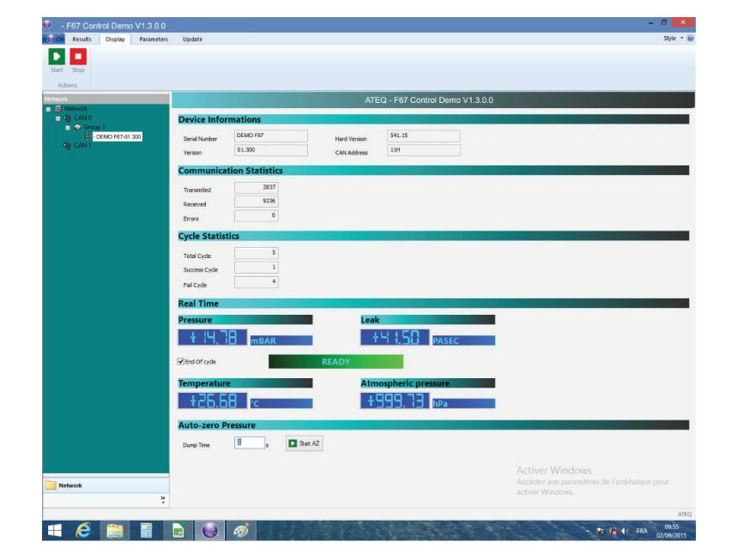Click the ATEQ application icon in the title bar
This screenshot has width=737, height=560.
49,25
